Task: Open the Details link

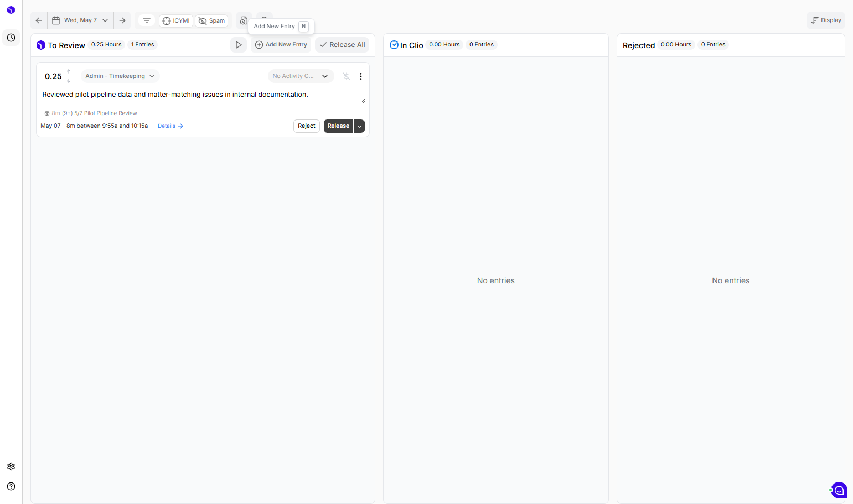Action: pos(170,126)
